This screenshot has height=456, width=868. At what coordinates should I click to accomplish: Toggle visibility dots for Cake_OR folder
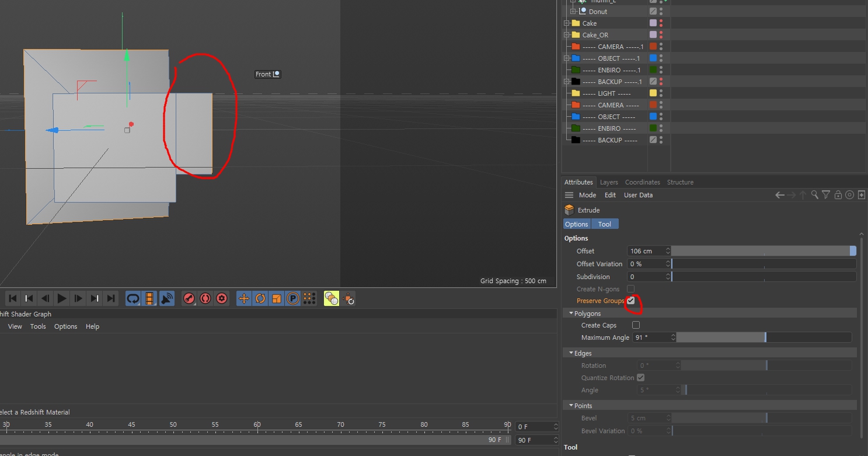pos(661,35)
